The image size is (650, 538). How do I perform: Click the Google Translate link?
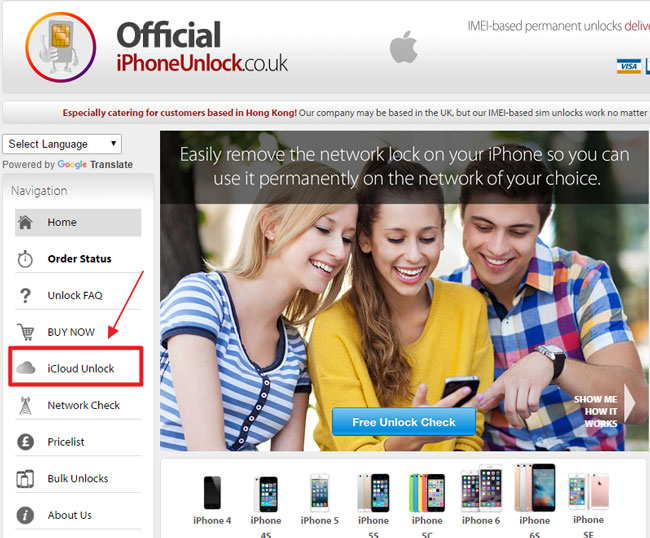point(95,165)
